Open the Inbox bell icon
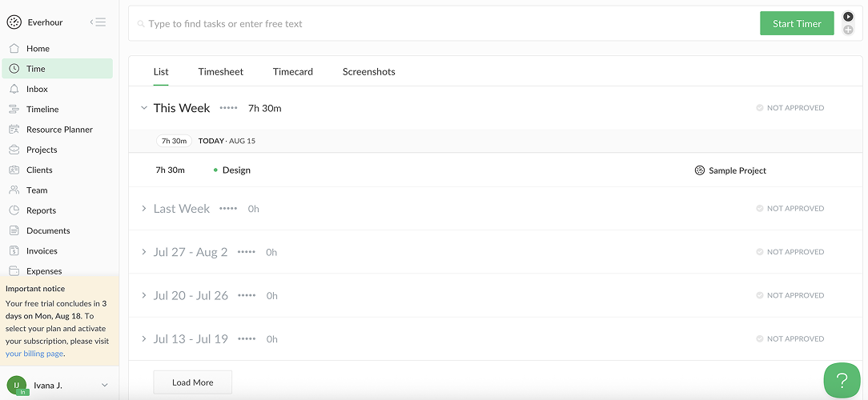Screen dimensions: 868x400 pyautogui.click(x=14, y=89)
